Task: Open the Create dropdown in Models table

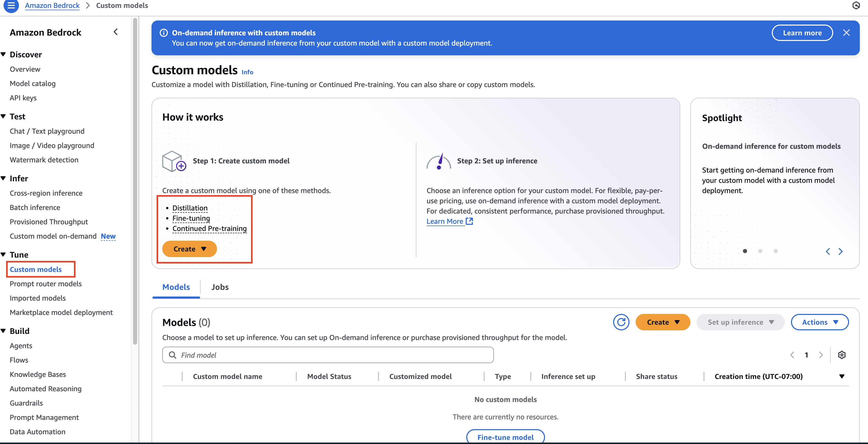Action: (663, 322)
